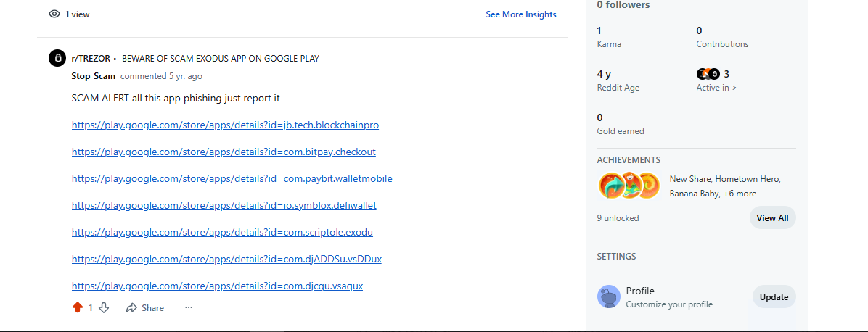Open the com.bitpay.checkout Play Store link
This screenshot has width=868, height=332.
224,152
